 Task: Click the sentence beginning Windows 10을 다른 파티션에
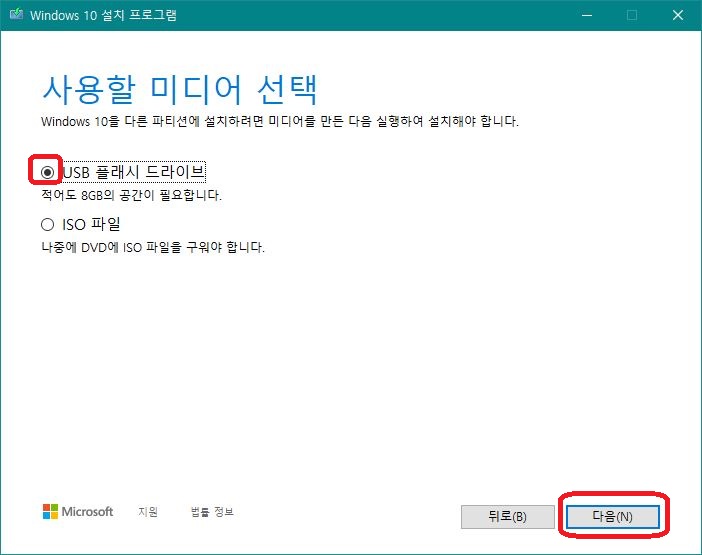click(x=280, y=121)
